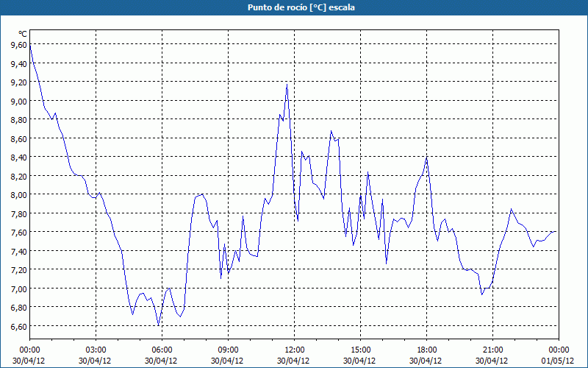Viewport: 588px width, 368px height.
Task: Click the 06:00 time axis label
Action: pos(162,350)
